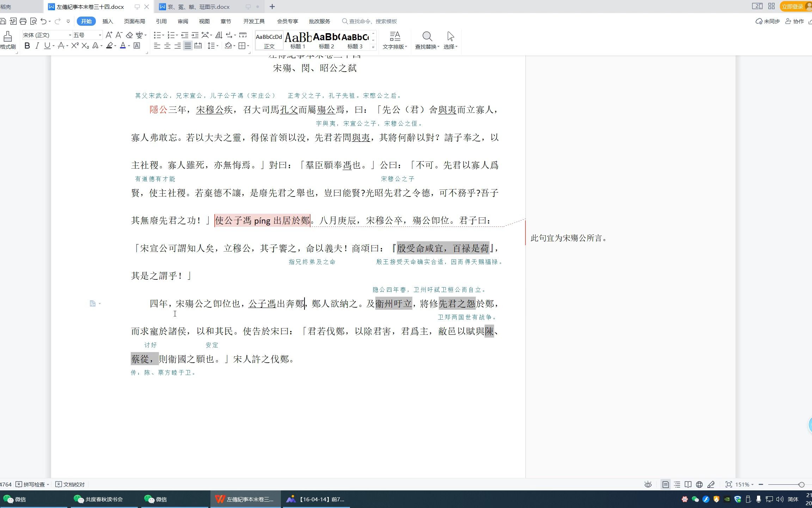Click the Text Layout (文字排版) tool
812x508 pixels.
[x=395, y=41]
